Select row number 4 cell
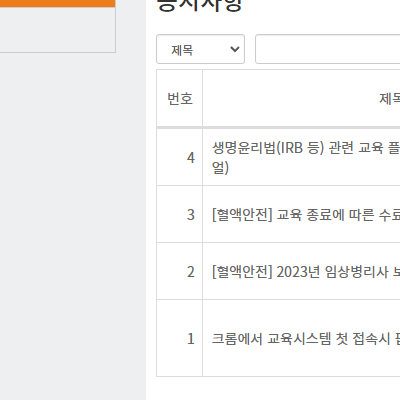The height and width of the screenshot is (400, 400). [x=180, y=157]
